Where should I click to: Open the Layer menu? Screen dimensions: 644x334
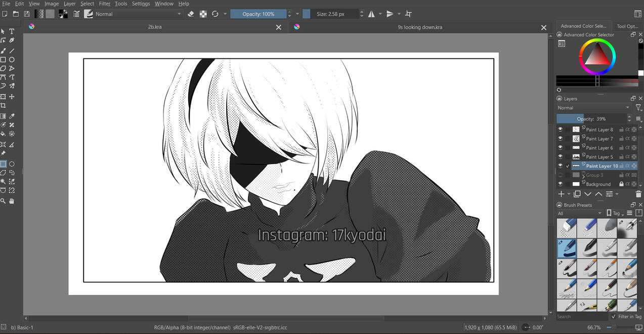click(x=70, y=4)
